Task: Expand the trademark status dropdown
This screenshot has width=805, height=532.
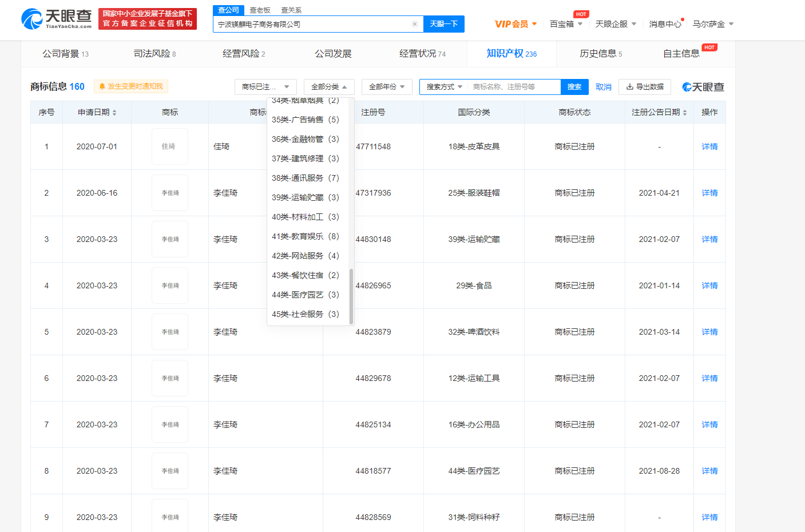Action: coord(265,87)
